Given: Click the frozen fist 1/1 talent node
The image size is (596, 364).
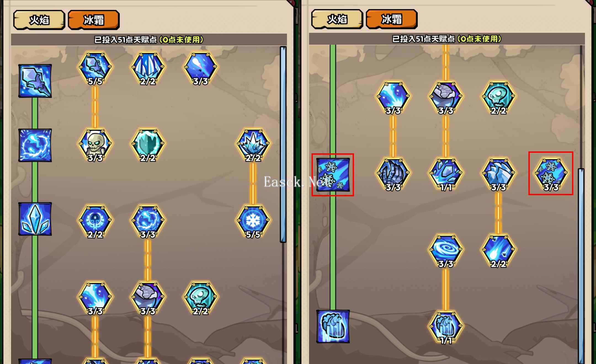Looking at the screenshot, I should (x=446, y=327).
